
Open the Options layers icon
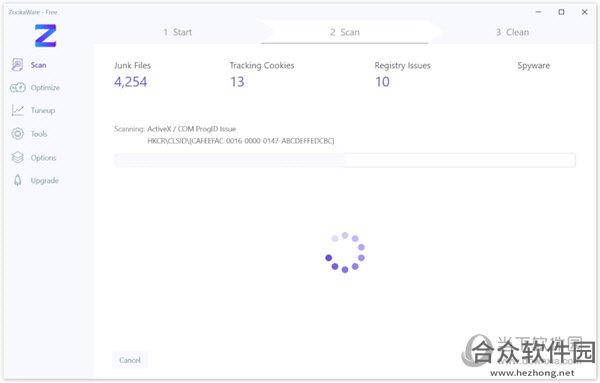(18, 157)
